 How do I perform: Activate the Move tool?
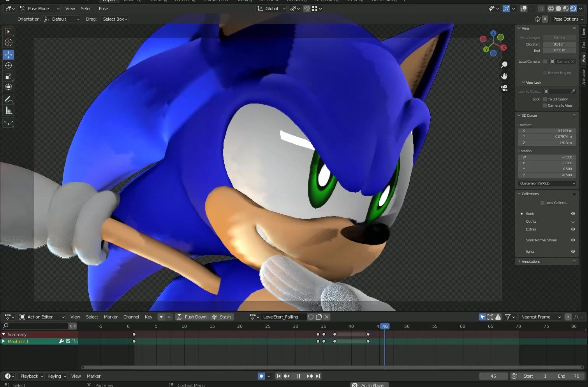tap(9, 55)
